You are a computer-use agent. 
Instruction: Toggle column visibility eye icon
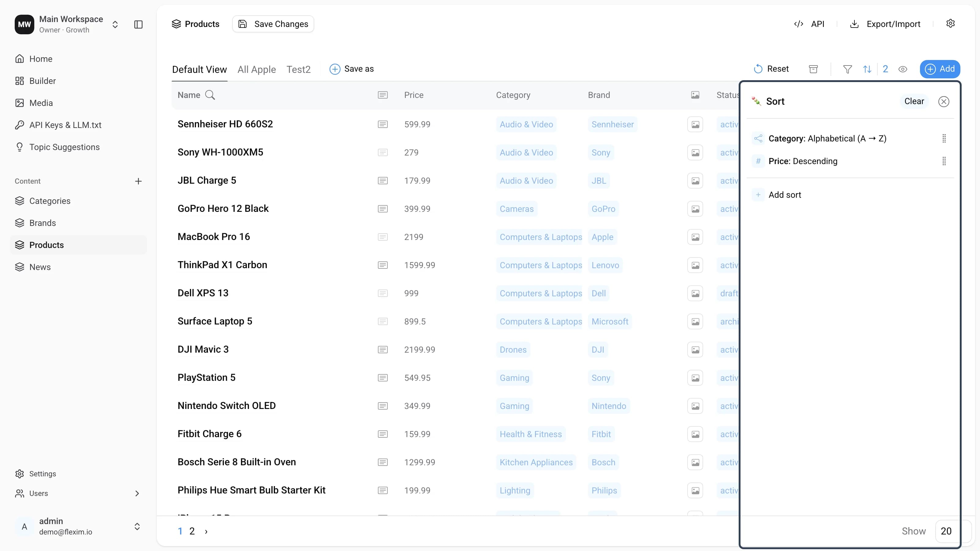click(x=903, y=69)
